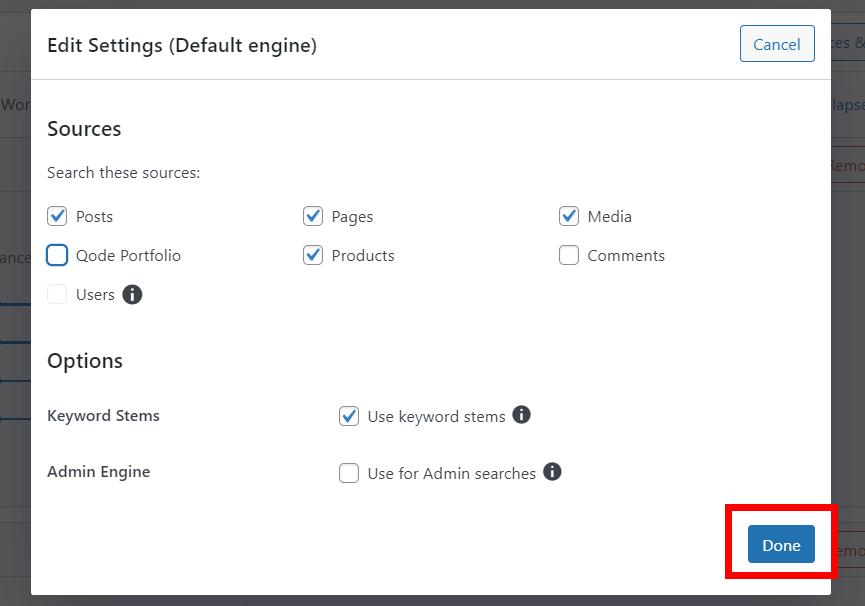865x606 pixels.
Task: Click the info icon next to Users
Action: [132, 294]
